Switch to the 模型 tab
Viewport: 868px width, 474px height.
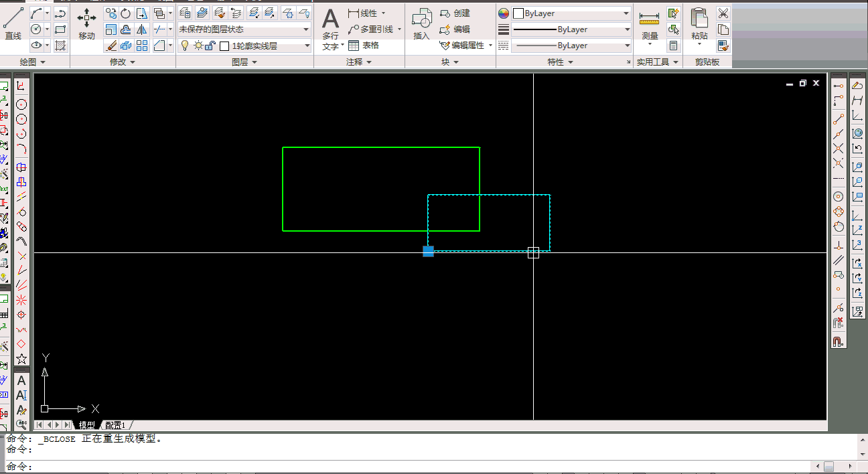(x=87, y=425)
